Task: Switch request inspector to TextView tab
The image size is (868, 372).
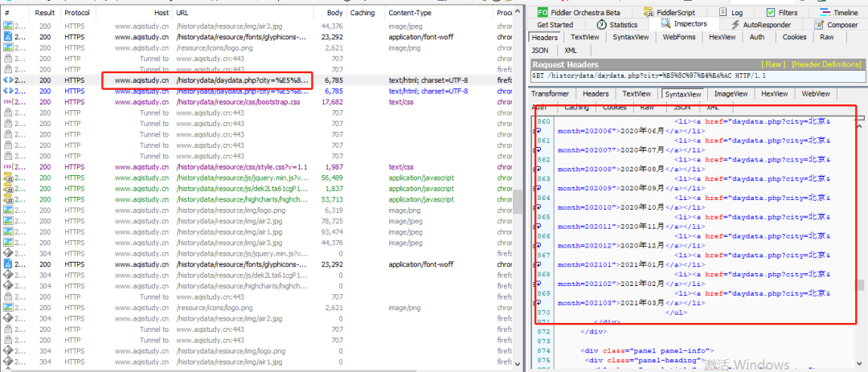Action: point(585,37)
